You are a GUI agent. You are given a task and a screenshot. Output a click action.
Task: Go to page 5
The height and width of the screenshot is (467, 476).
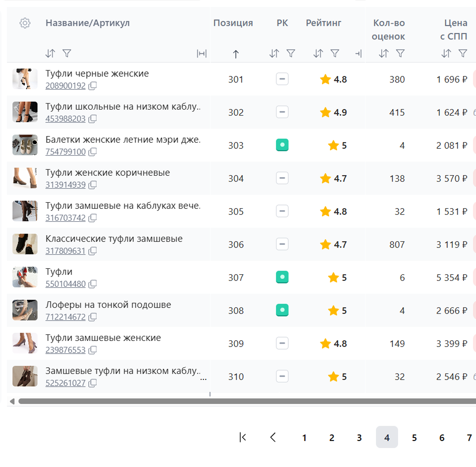coord(414,438)
